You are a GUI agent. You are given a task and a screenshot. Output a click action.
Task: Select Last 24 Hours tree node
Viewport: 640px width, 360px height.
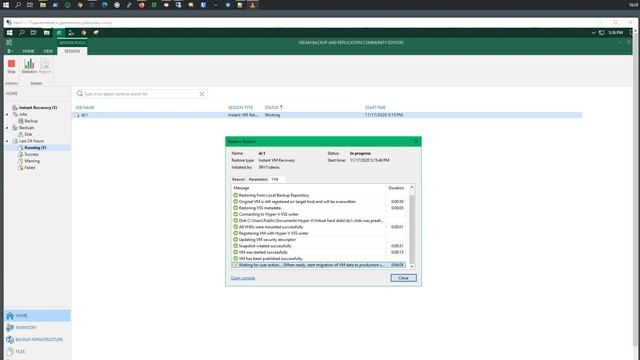point(31,141)
